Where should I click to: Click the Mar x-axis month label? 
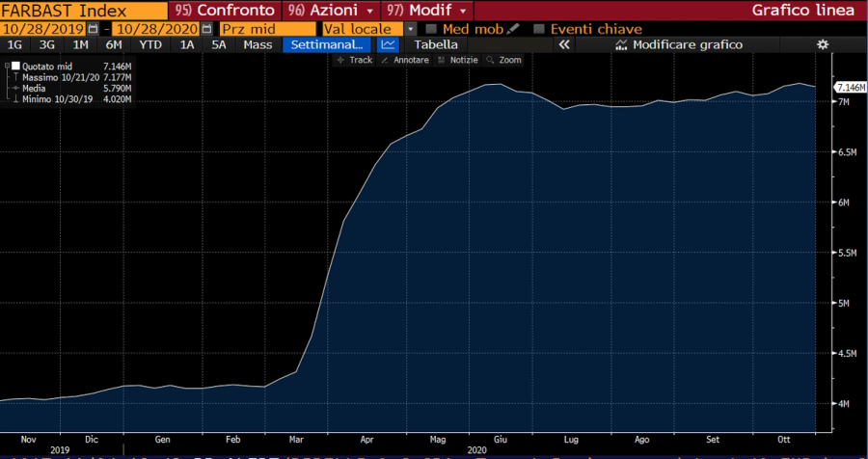[296, 440]
